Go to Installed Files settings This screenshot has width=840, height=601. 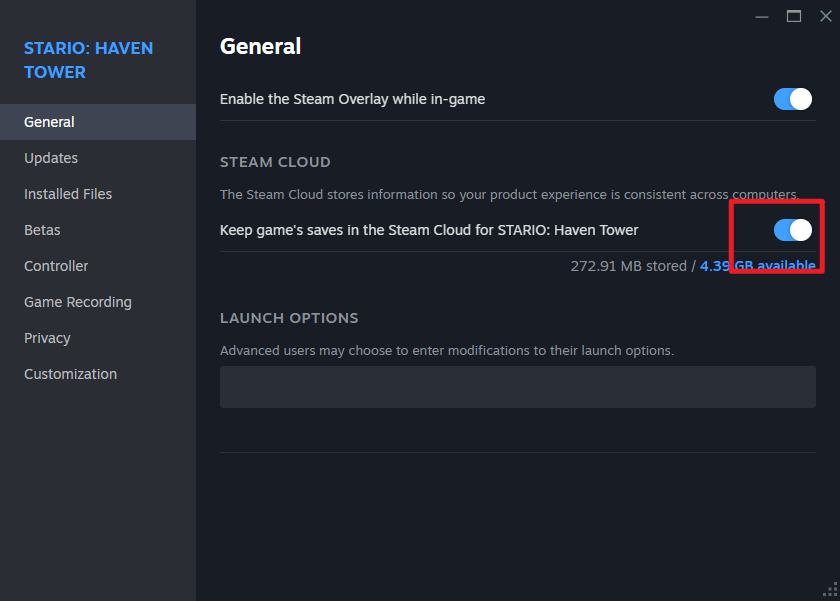tap(68, 194)
